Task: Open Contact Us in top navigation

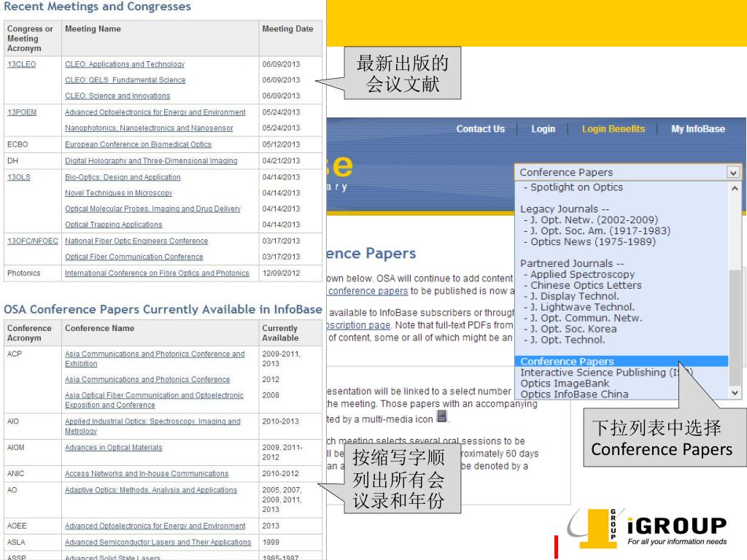Action: 480,129
